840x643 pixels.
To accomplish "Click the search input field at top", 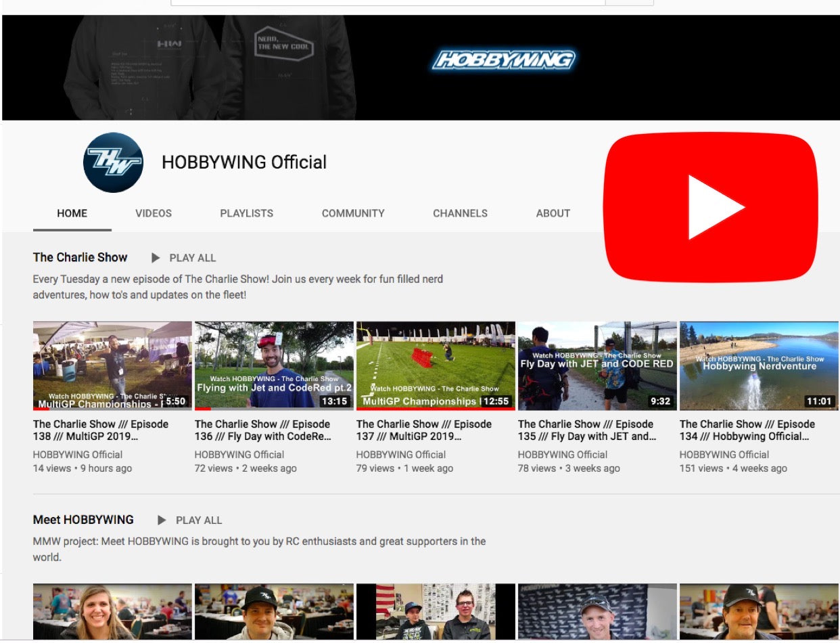I will (388, 2).
